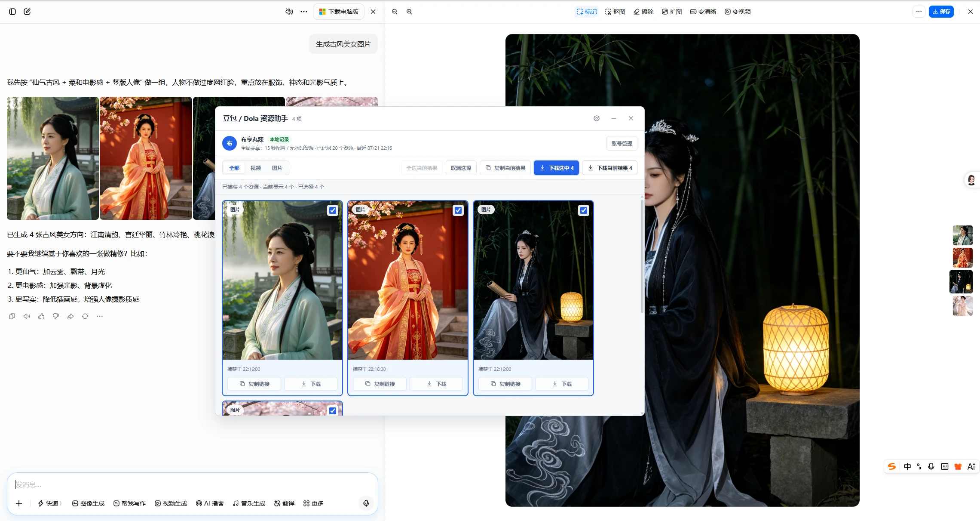Select the 擦除 tool
This screenshot has height=521, width=980.
pyautogui.click(x=643, y=12)
